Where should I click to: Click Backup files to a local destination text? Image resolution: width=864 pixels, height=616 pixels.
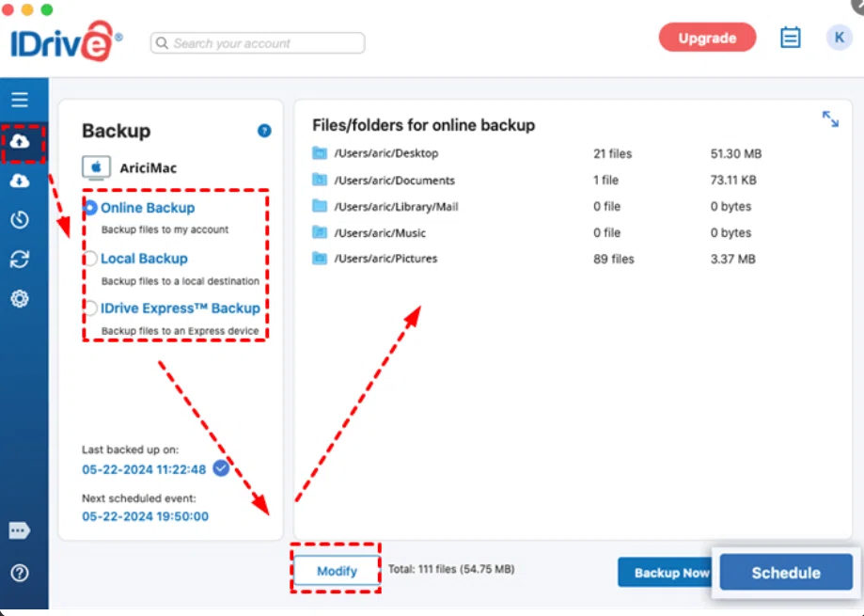[181, 281]
